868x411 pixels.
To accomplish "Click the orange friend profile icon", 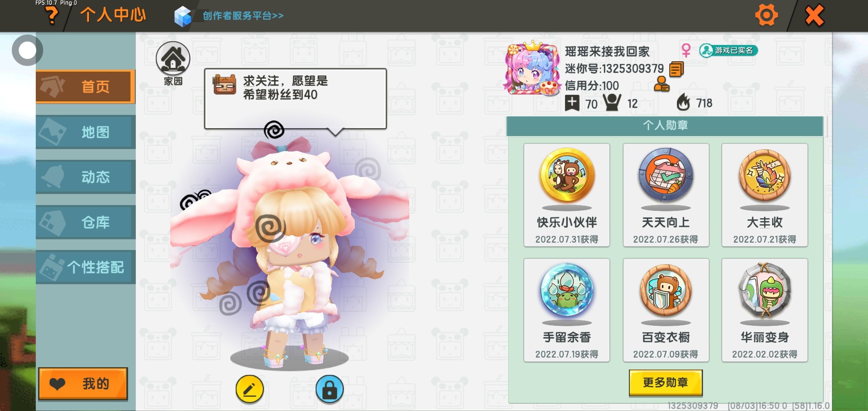I will [x=662, y=84].
